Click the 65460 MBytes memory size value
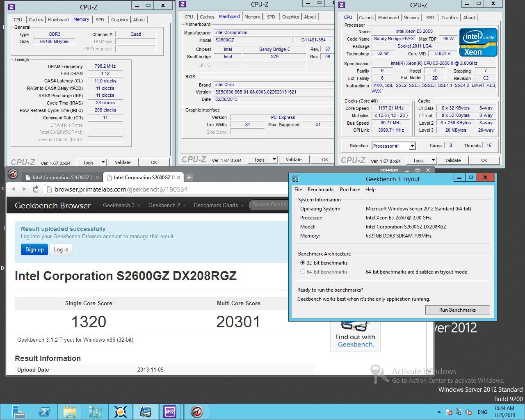Viewport: 525px width, 420px height. point(54,41)
